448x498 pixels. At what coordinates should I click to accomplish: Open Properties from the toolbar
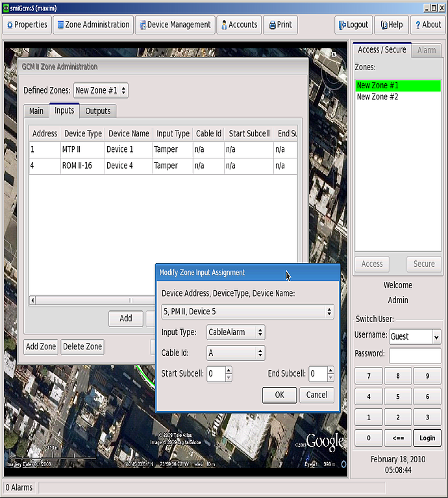[x=27, y=25]
